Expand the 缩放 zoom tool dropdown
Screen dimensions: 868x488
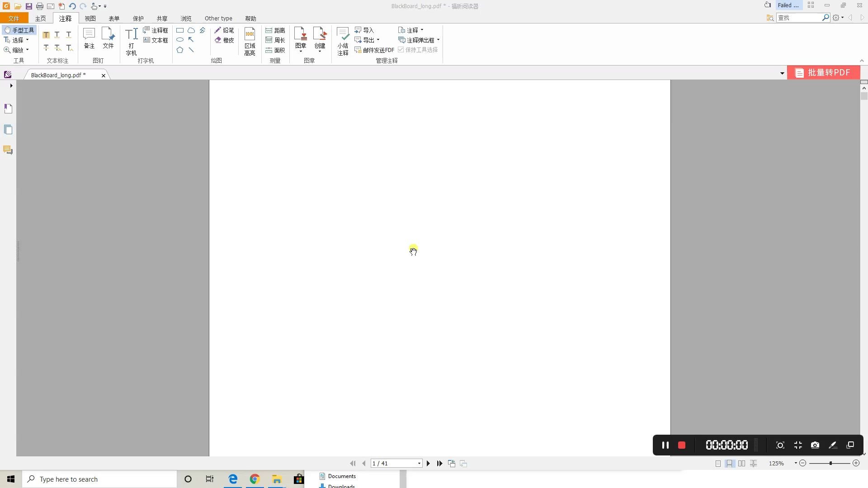(27, 50)
